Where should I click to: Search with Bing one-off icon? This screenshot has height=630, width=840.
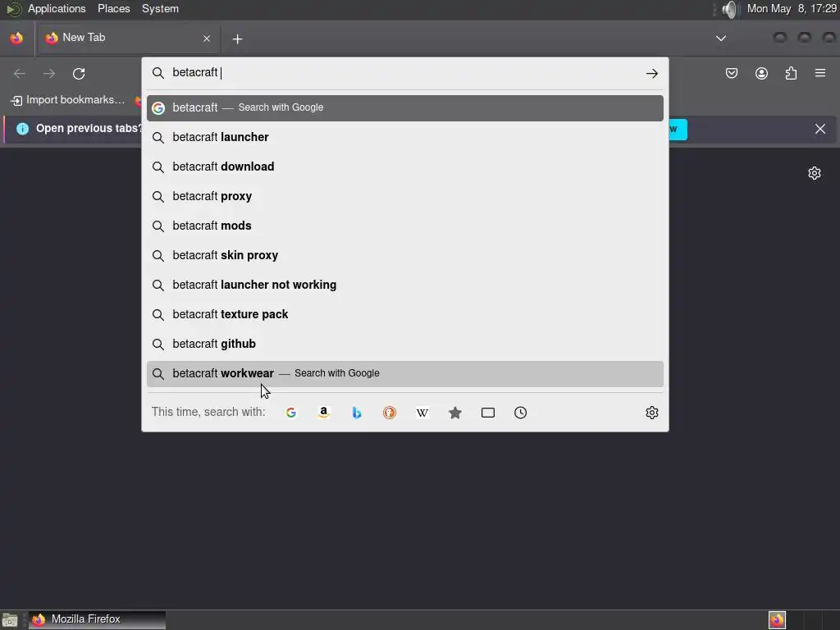click(357, 413)
